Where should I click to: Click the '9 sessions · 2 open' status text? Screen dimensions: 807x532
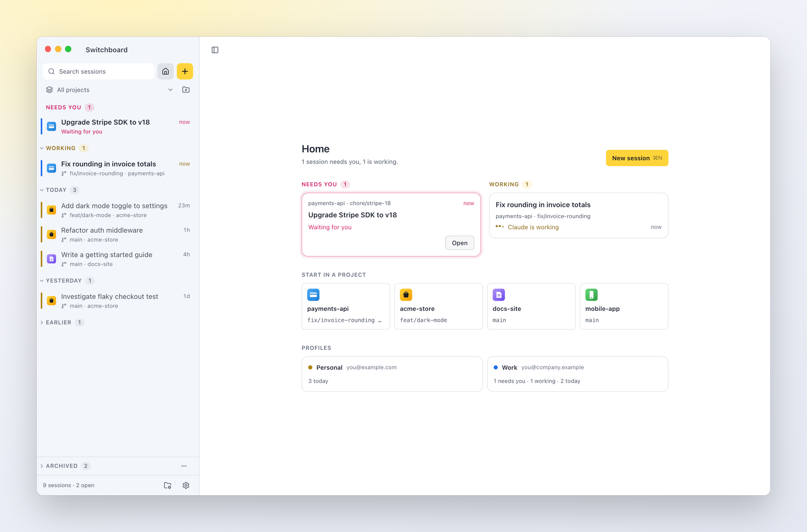(69, 485)
